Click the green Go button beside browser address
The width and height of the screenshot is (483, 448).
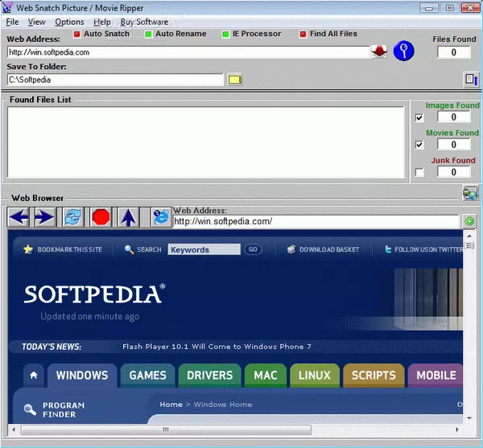click(x=469, y=221)
